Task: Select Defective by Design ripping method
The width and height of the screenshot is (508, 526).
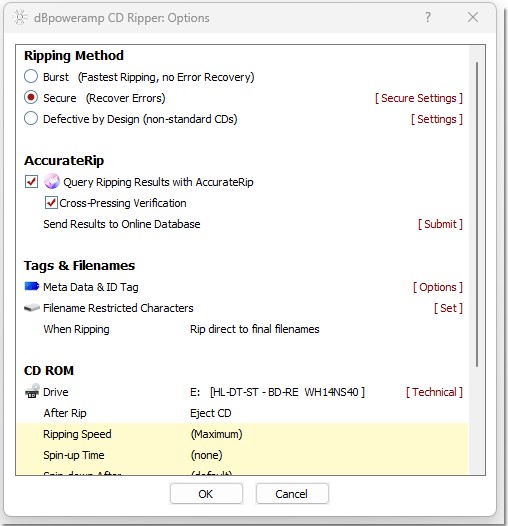Action: tap(31, 118)
